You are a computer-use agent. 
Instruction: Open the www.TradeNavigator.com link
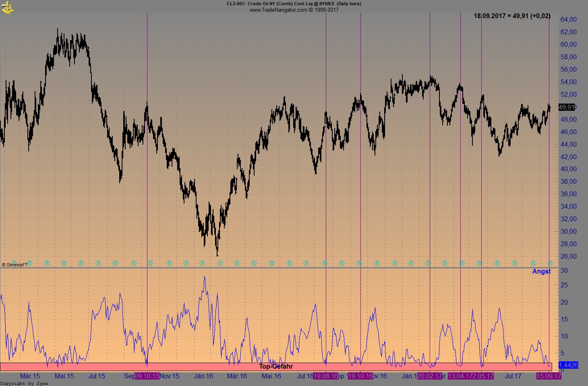[x=292, y=10]
